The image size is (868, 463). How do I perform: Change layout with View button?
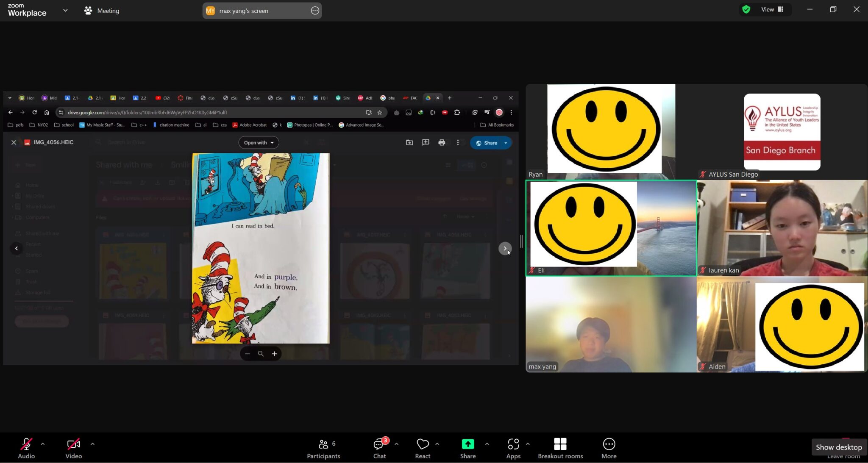772,9
